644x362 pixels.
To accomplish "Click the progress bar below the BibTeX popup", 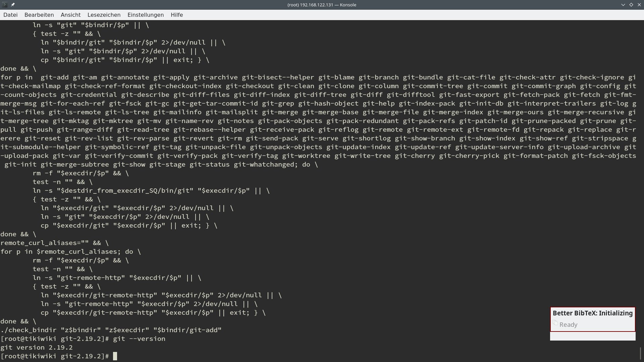I will click(x=592, y=336).
